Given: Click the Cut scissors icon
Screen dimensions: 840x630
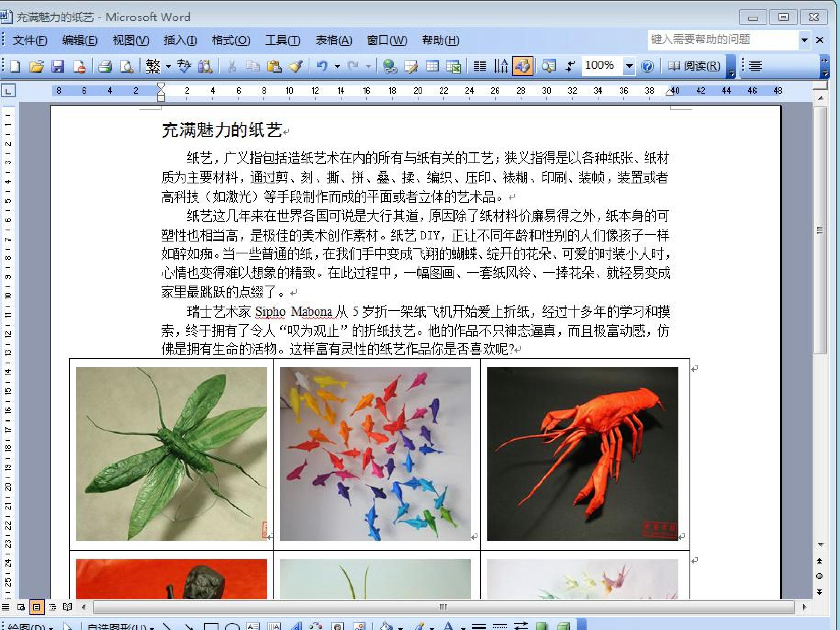Looking at the screenshot, I should tap(232, 66).
